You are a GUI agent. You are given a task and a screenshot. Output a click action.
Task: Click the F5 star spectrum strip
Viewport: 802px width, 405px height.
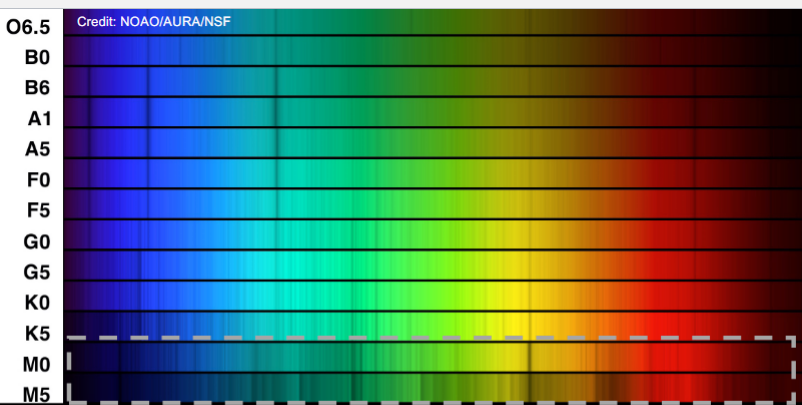coord(433,205)
